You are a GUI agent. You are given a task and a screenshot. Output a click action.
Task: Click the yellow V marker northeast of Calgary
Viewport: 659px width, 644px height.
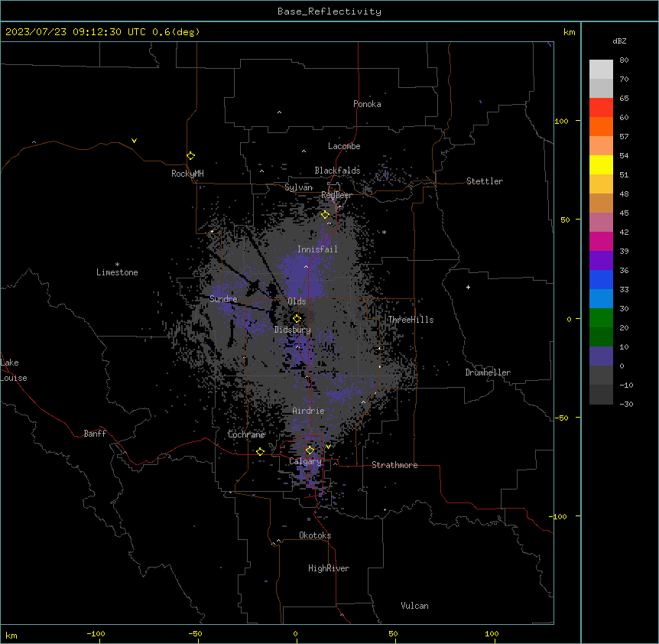pos(328,447)
